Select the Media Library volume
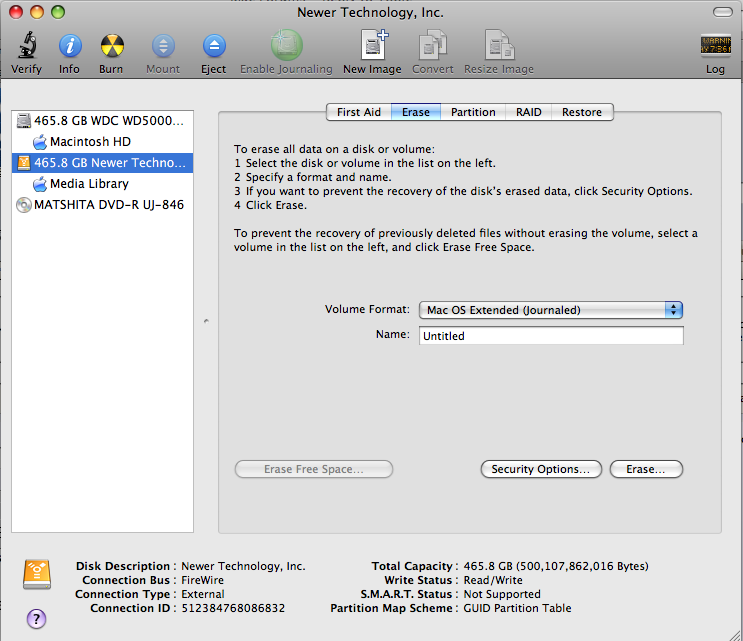 [102, 183]
